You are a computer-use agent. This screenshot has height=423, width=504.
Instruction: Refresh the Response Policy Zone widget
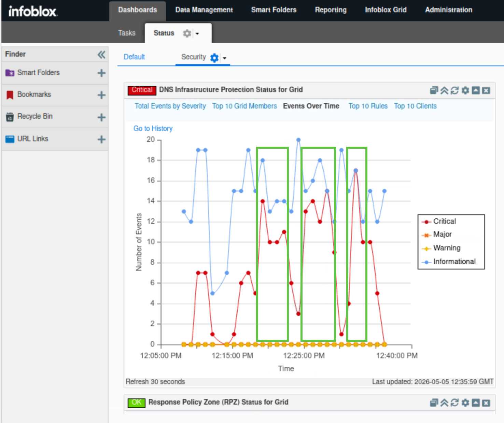click(x=454, y=403)
